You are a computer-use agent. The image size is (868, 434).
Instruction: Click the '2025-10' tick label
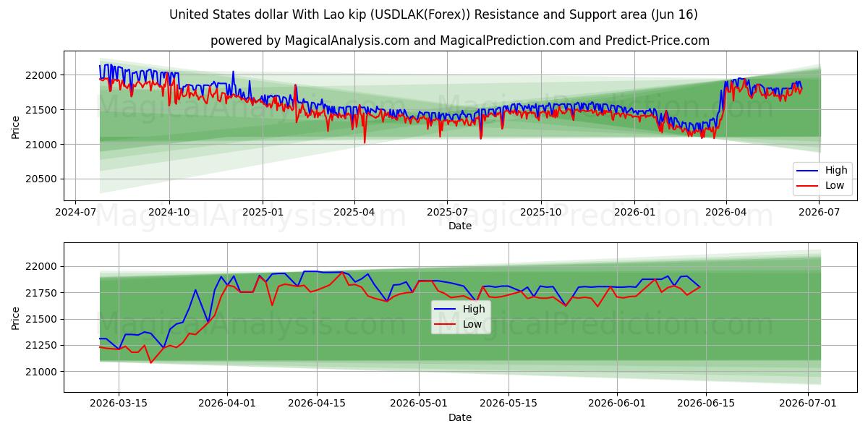pyautogui.click(x=541, y=213)
